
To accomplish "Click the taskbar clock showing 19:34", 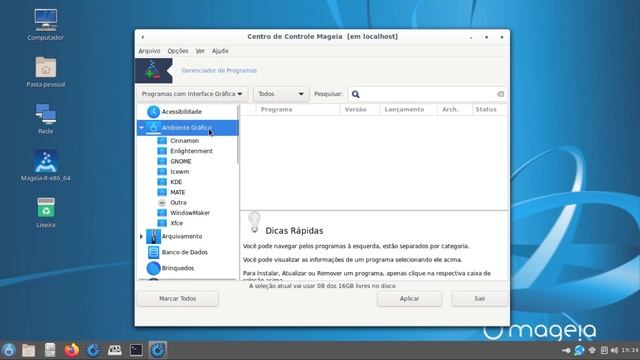I will pos(630,350).
